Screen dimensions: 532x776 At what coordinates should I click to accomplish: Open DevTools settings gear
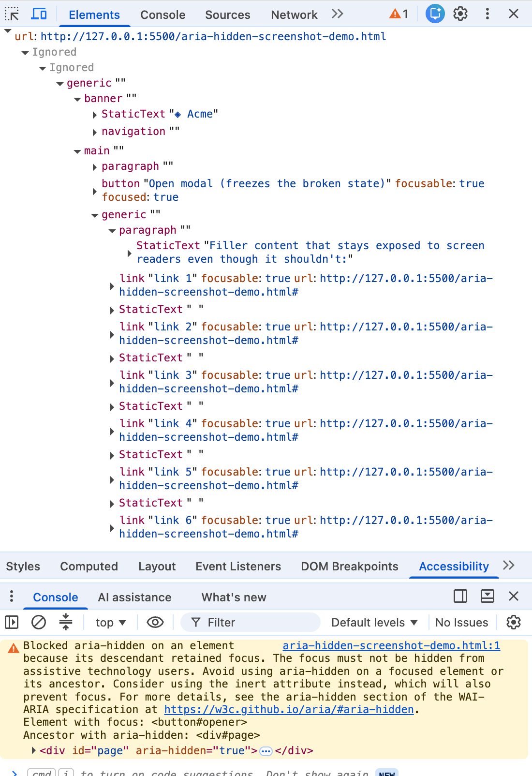pos(460,14)
